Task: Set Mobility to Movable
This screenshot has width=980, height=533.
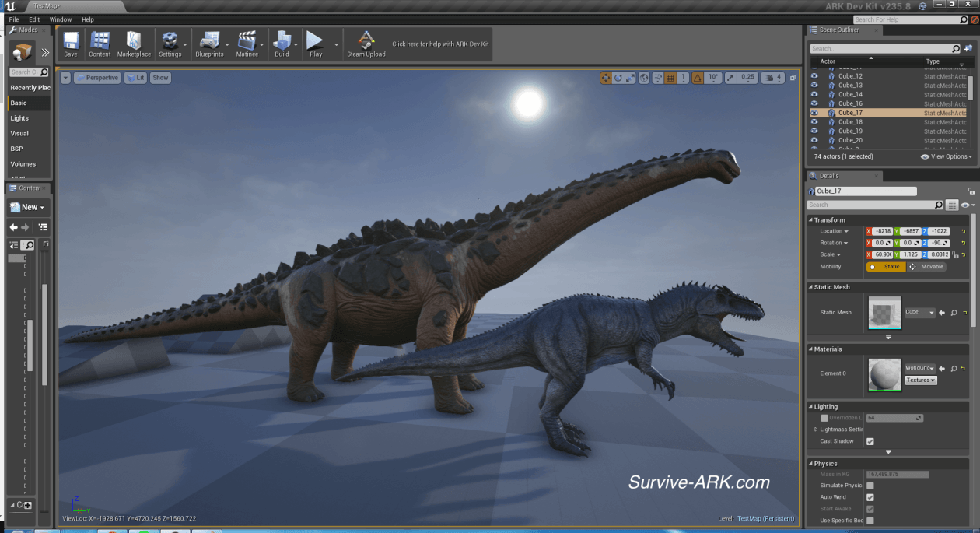Action: pos(928,267)
